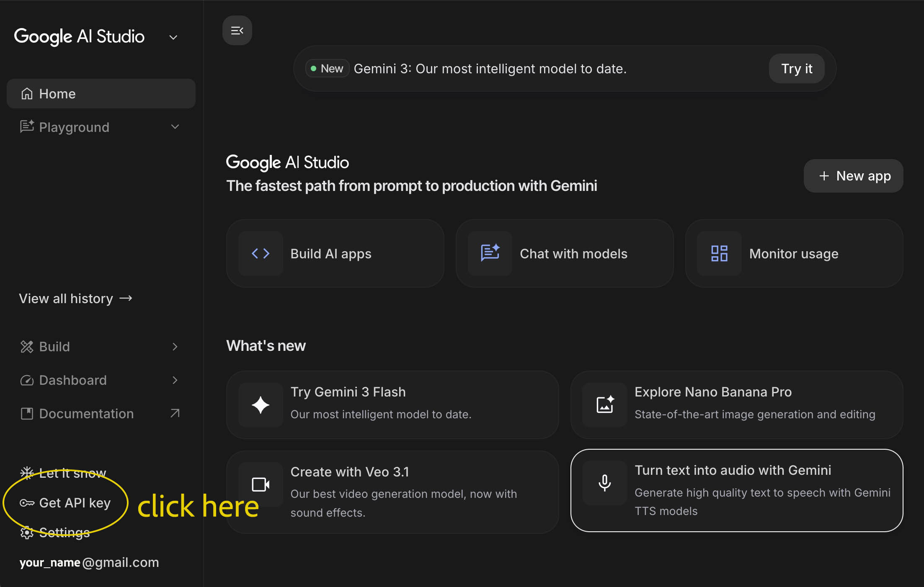Click the Try it button
Screen dimensions: 924x587
(797, 68)
